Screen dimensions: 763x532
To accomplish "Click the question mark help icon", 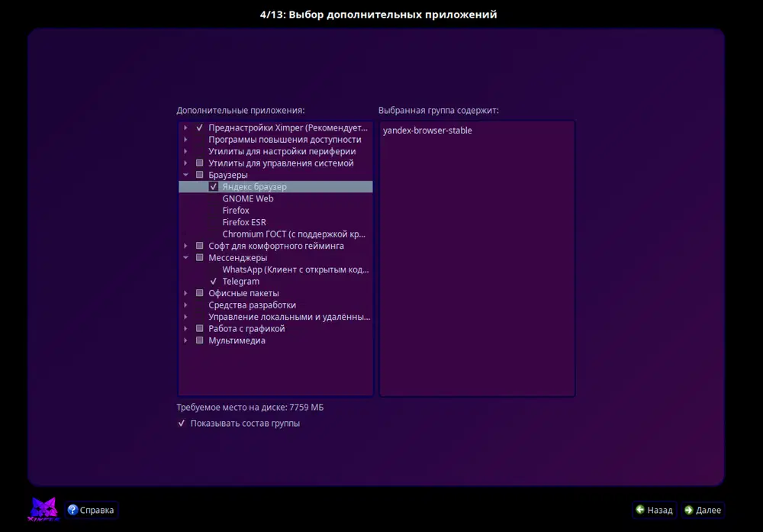I will point(72,510).
